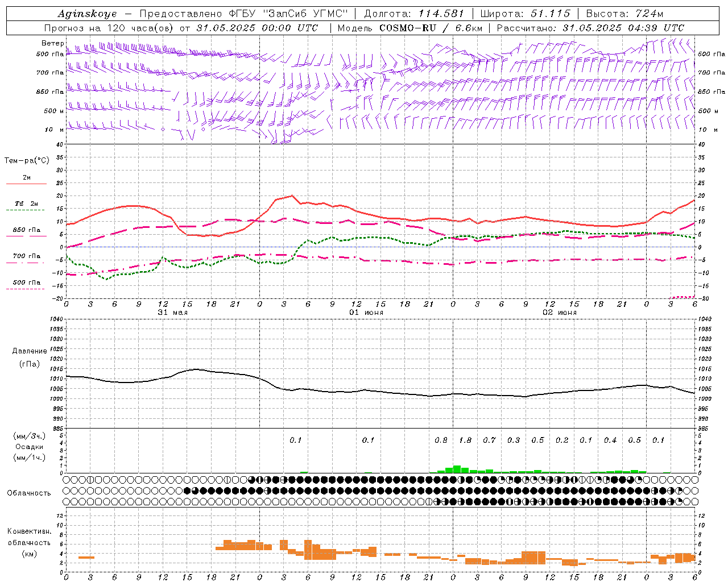728x582 pixels.
Task: Click the (мм/1ч.) units label
Action: click(x=30, y=458)
